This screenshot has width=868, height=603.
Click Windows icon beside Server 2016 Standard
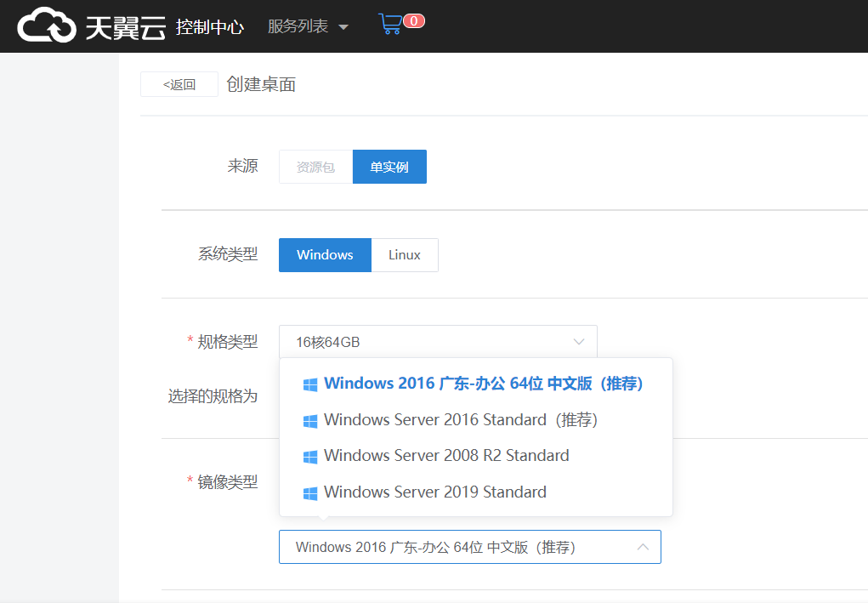tap(310, 421)
